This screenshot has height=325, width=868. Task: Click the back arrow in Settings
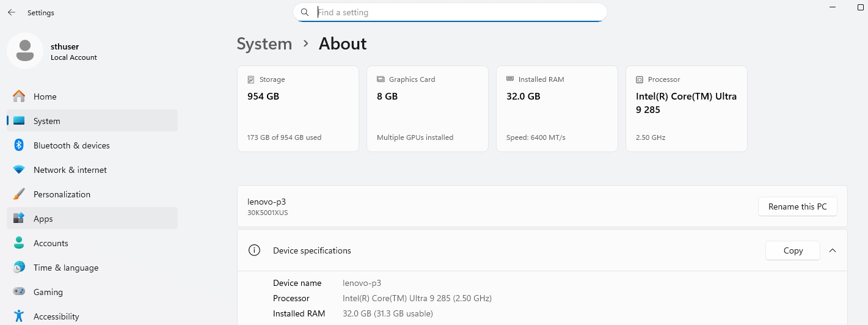[x=12, y=12]
